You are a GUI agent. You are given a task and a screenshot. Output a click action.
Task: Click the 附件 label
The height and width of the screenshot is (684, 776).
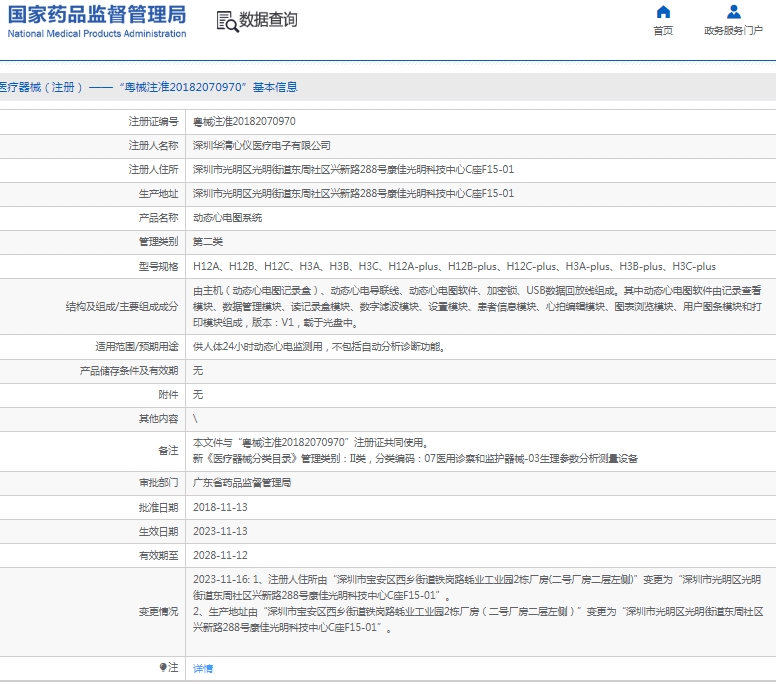point(168,394)
